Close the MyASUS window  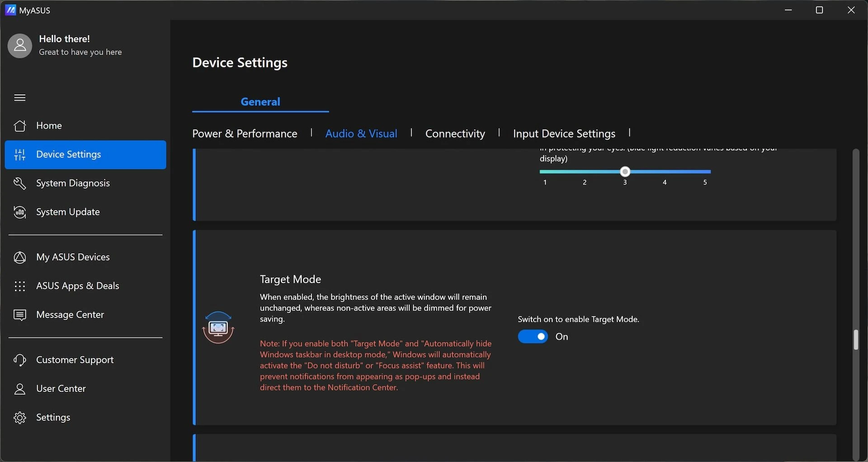[x=851, y=10]
